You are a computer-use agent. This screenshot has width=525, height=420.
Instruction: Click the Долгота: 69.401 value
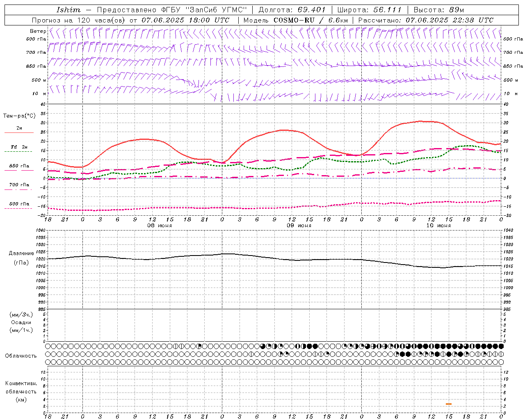tap(292, 10)
